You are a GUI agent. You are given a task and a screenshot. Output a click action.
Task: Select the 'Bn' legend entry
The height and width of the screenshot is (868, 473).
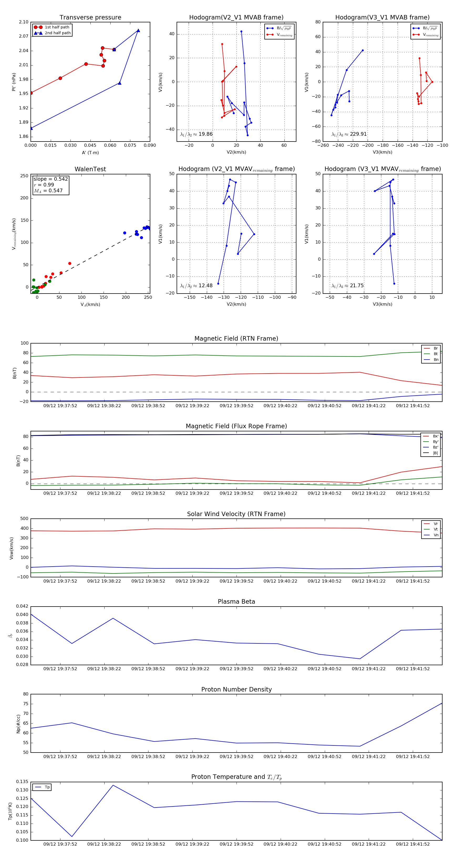pos(431,360)
